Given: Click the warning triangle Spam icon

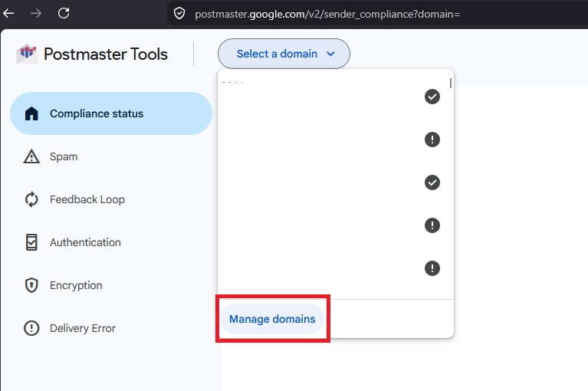Looking at the screenshot, I should pyautogui.click(x=31, y=156).
